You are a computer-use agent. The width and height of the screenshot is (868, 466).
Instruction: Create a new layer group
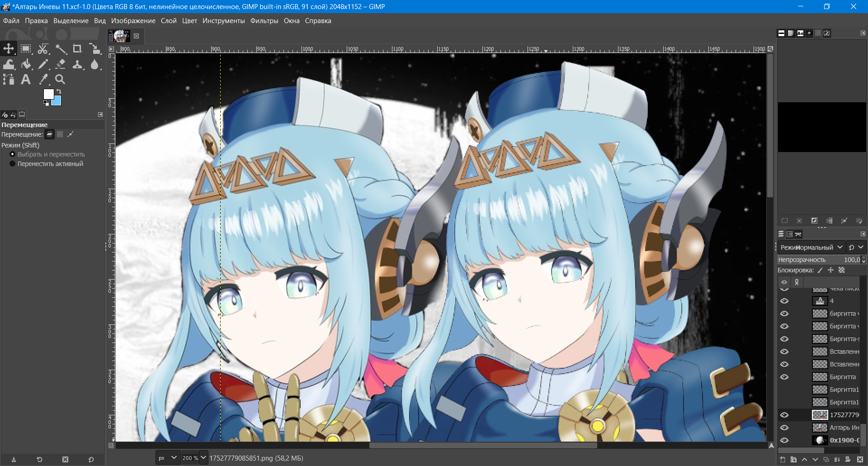tap(793, 460)
